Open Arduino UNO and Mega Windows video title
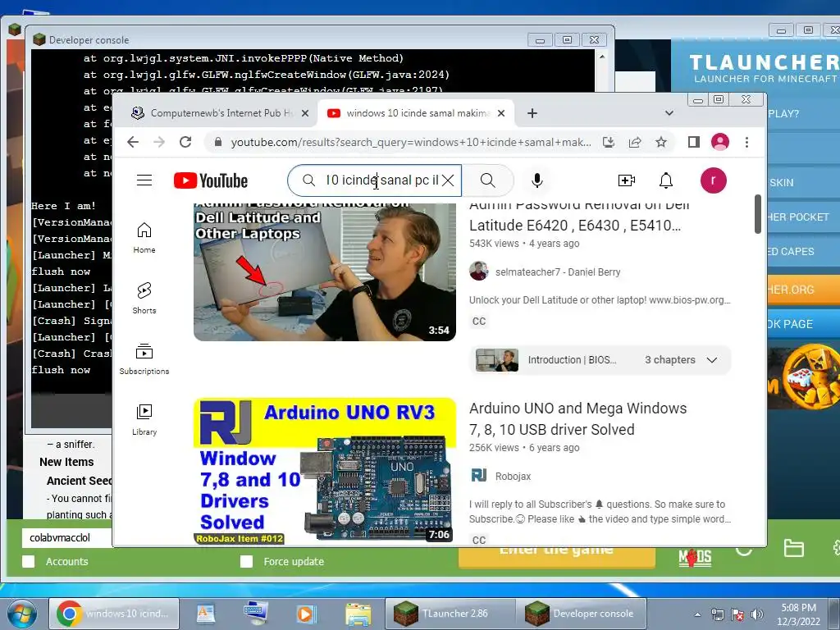This screenshot has width=840, height=630. tap(578, 419)
